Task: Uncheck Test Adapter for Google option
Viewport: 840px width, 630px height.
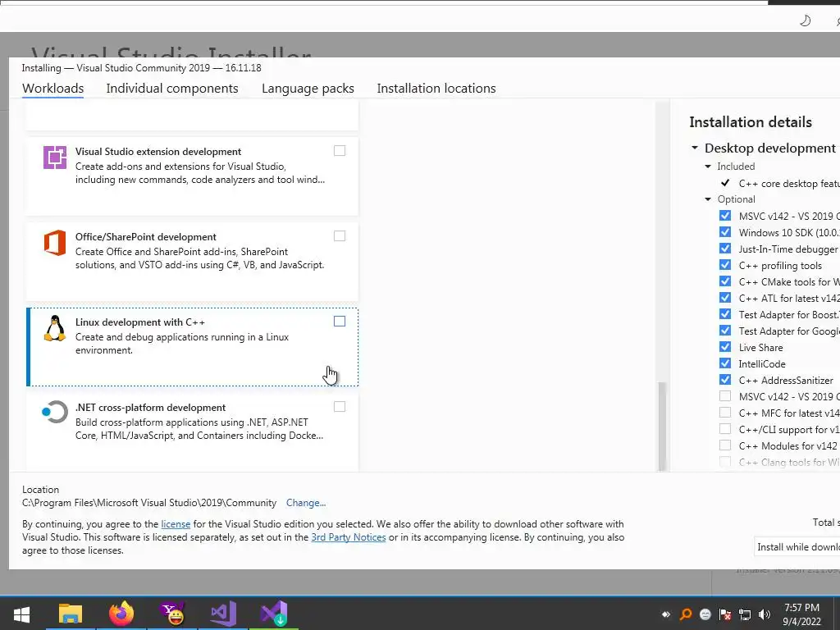Action: [x=725, y=331]
